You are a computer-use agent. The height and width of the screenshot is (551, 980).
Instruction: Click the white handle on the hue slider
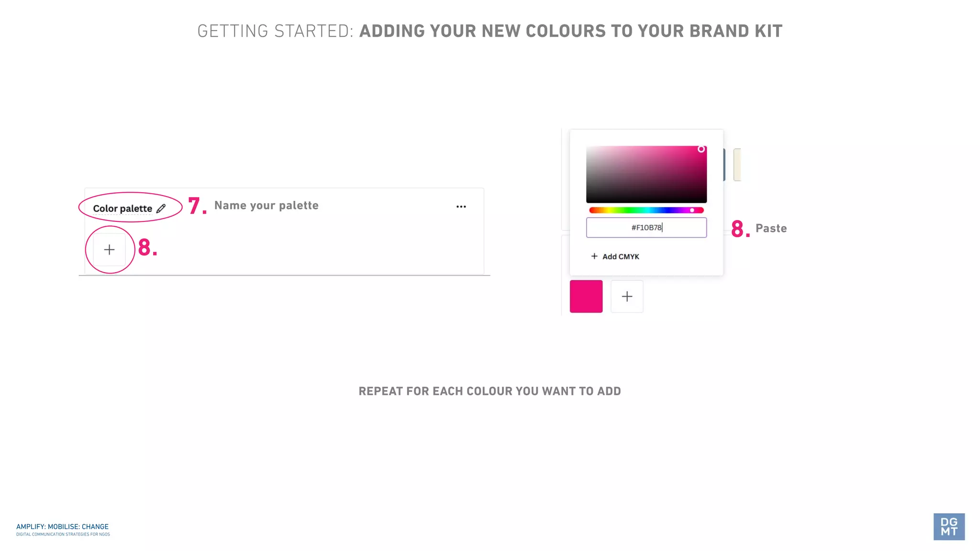pos(692,210)
